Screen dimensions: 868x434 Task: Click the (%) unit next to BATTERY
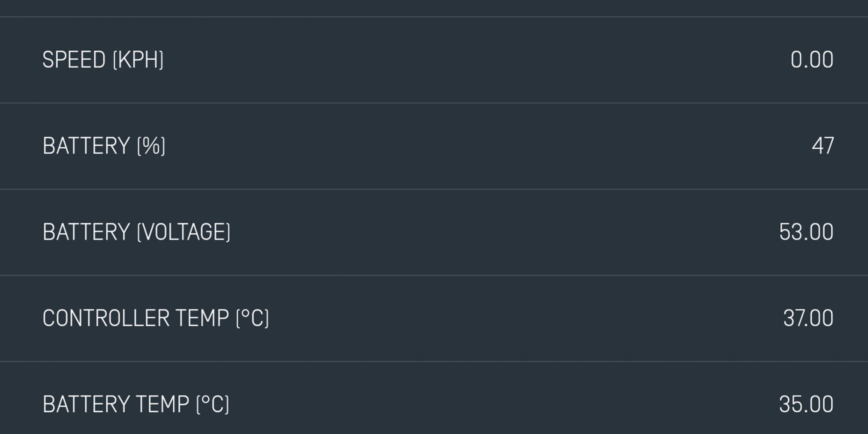coord(151,146)
